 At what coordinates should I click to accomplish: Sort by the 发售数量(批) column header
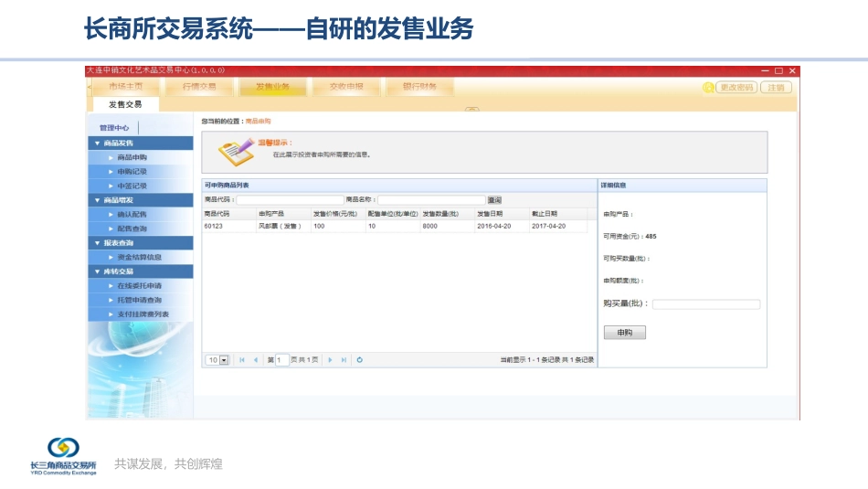pyautogui.click(x=448, y=214)
